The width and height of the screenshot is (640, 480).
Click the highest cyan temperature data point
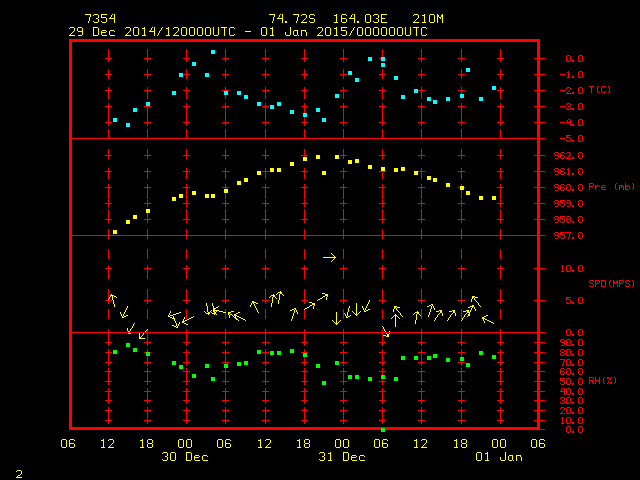point(213,52)
